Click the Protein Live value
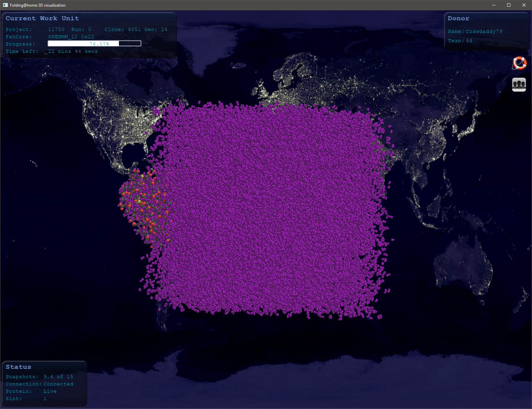Image resolution: width=532 pixels, height=409 pixels. click(50, 391)
